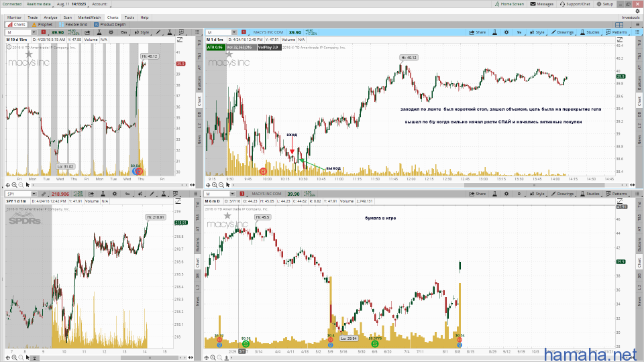Go to the Scan tab
Image resolution: width=644 pixels, height=362 pixels.
[67, 17]
